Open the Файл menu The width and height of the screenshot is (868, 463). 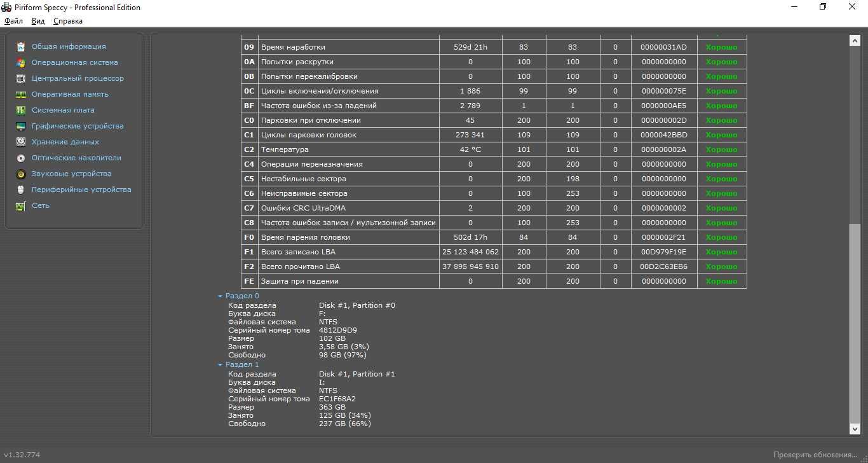[x=13, y=21]
